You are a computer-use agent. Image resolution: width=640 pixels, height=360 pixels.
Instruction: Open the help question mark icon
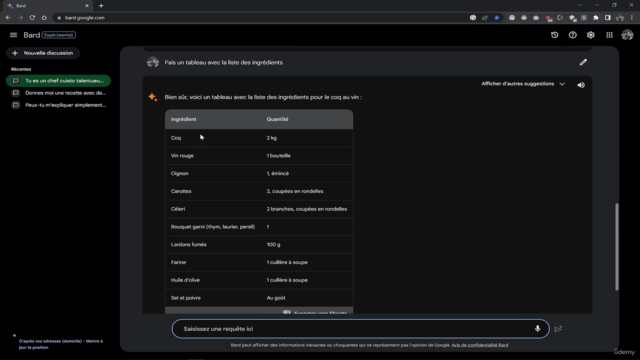(573, 35)
